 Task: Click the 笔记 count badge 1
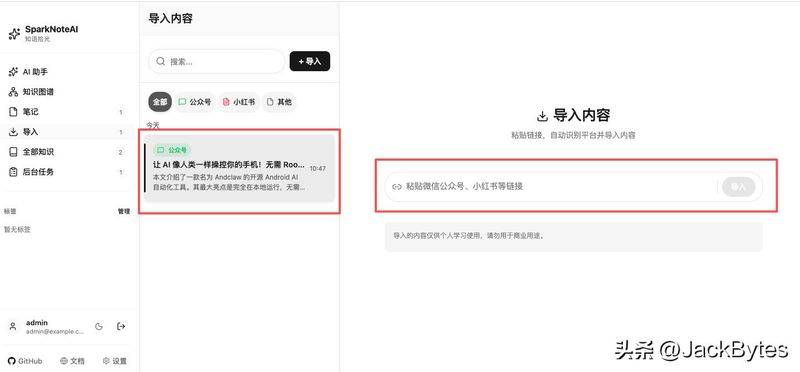tap(121, 112)
